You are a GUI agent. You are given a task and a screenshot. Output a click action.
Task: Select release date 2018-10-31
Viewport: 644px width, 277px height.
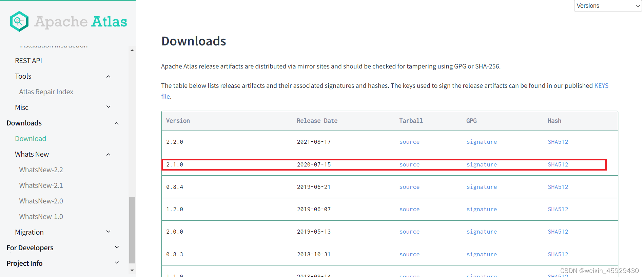tap(314, 254)
